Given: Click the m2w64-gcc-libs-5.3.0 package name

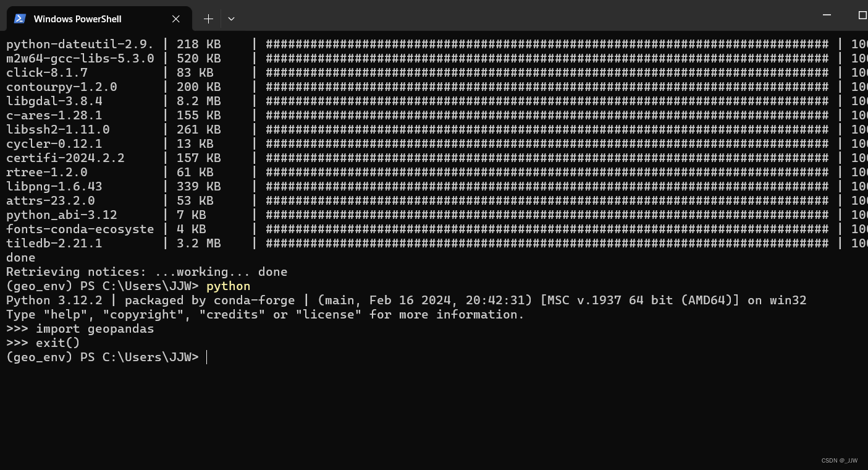Looking at the screenshot, I should [x=80, y=58].
